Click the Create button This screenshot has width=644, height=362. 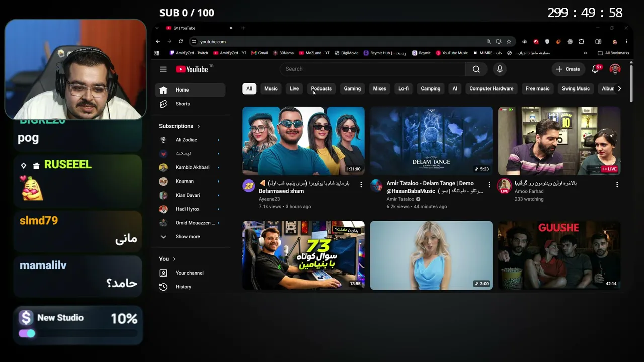click(568, 69)
